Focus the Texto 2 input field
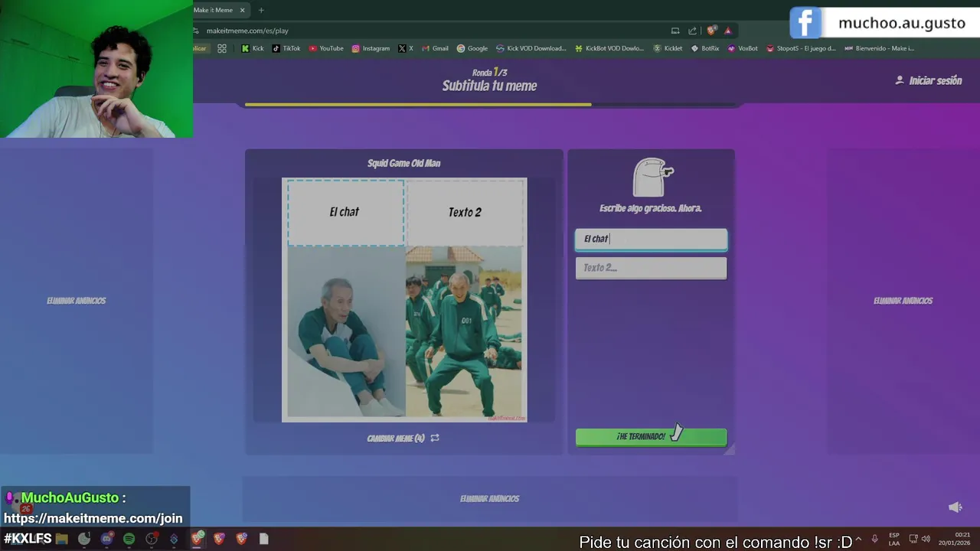Screen dimensions: 980x551 click(651, 268)
